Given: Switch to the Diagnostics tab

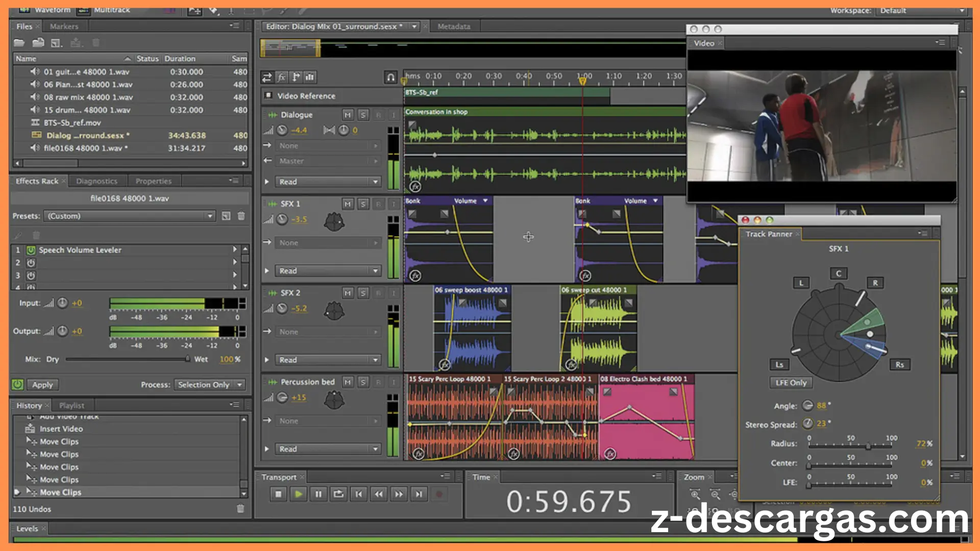Looking at the screenshot, I should [x=96, y=181].
